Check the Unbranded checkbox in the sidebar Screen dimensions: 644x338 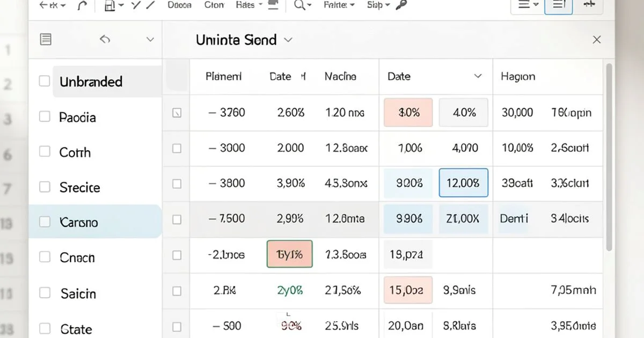click(45, 82)
